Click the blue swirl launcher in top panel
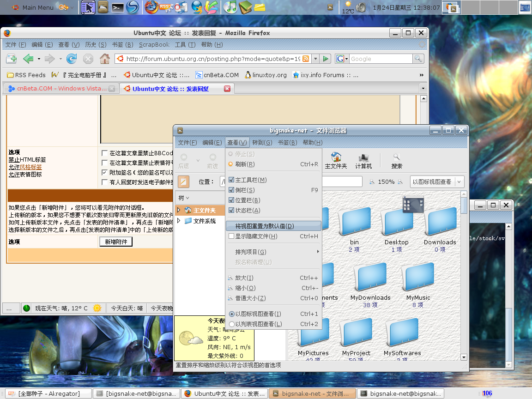This screenshot has width=532, height=399. click(133, 7)
